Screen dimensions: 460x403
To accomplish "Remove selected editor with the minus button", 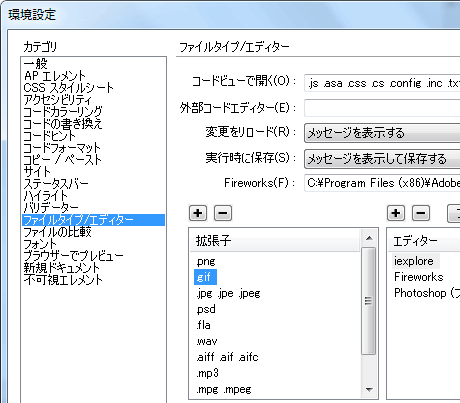I will coord(421,213).
